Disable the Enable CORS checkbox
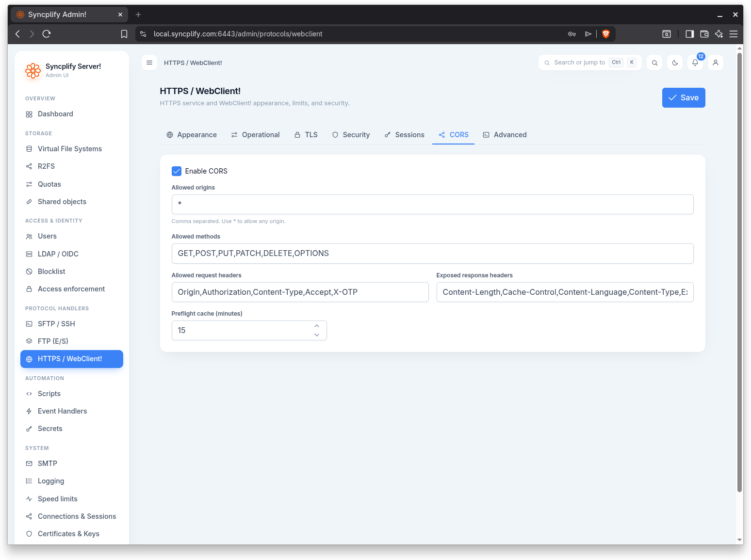The image size is (751, 560). point(177,171)
